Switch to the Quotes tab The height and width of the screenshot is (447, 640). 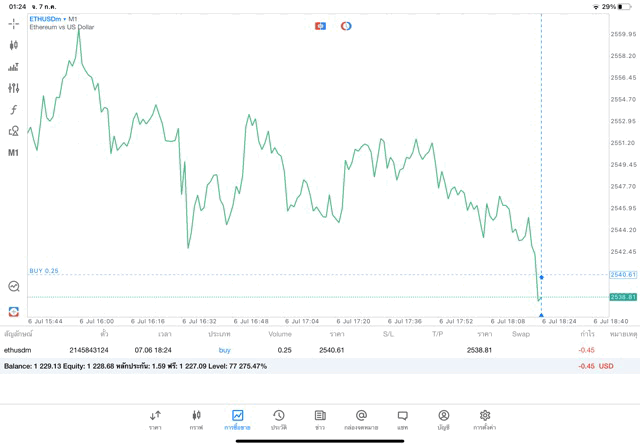pos(155,419)
